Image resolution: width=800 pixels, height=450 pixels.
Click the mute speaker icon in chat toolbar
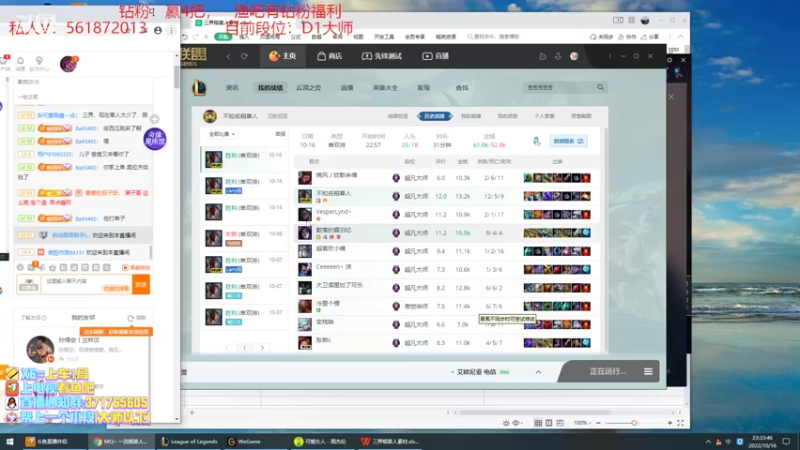pyautogui.click(x=42, y=267)
